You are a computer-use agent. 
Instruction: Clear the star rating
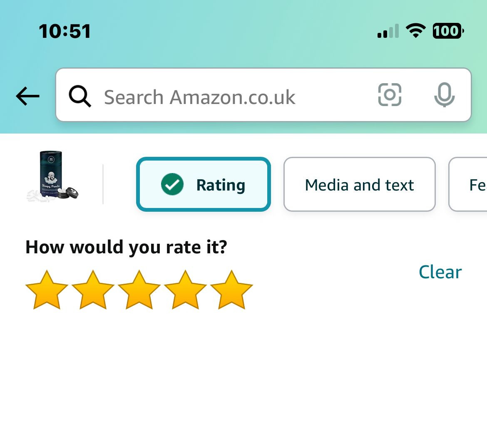pyautogui.click(x=440, y=272)
